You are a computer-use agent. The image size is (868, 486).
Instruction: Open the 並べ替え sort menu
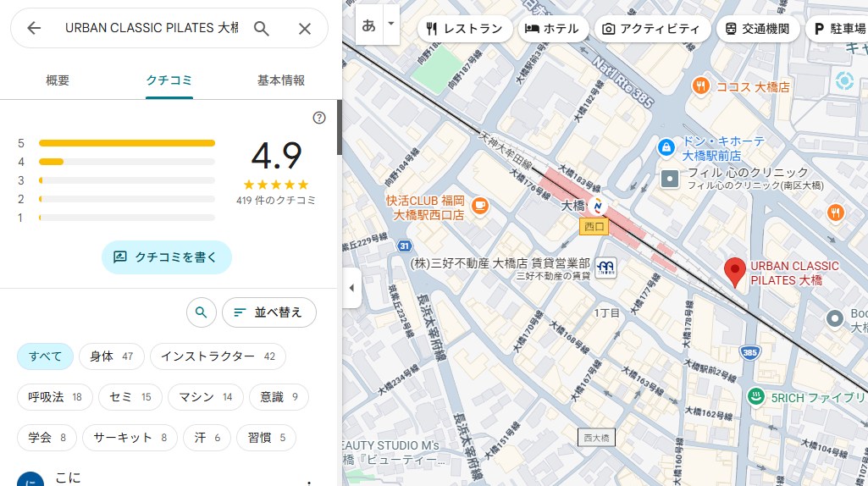coord(268,312)
